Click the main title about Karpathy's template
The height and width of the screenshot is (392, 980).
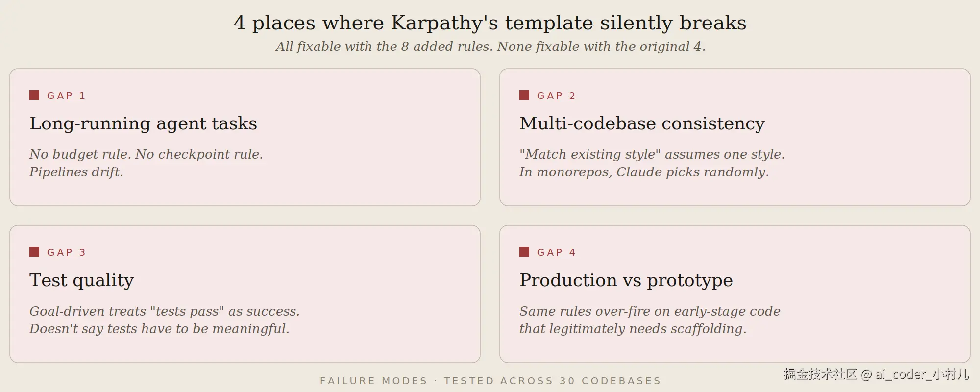point(490,23)
